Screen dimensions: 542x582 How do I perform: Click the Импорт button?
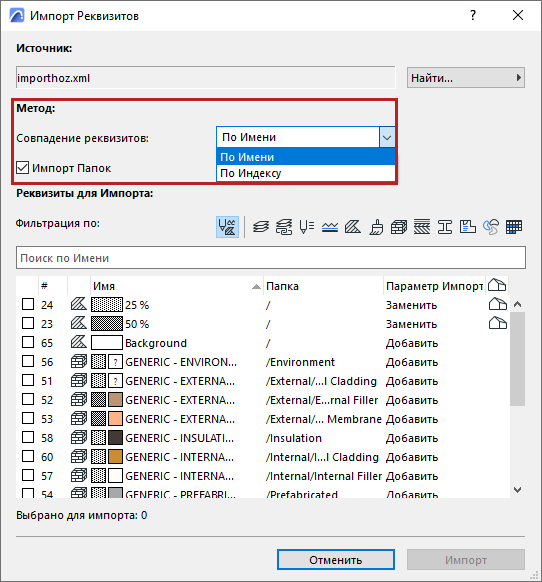pos(466,559)
